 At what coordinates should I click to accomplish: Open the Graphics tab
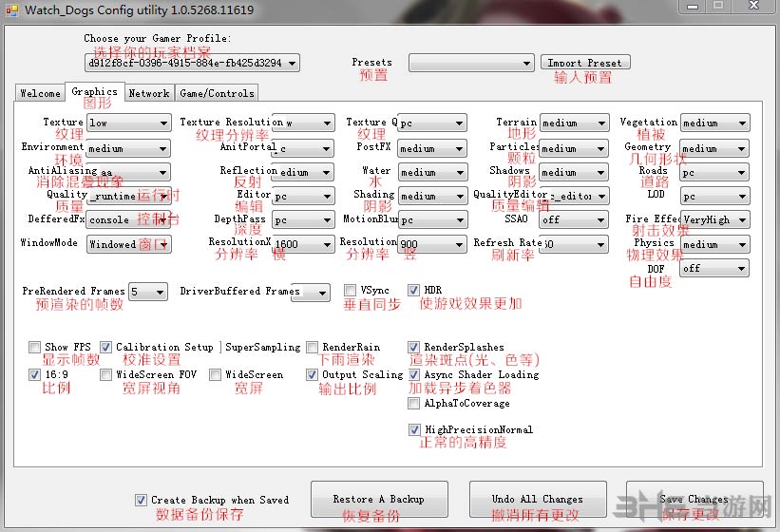[94, 91]
